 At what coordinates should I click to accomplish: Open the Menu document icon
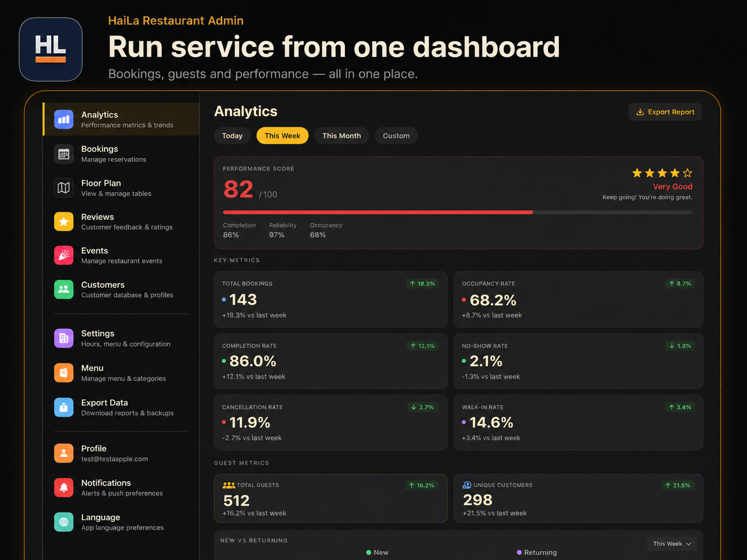[x=63, y=373]
